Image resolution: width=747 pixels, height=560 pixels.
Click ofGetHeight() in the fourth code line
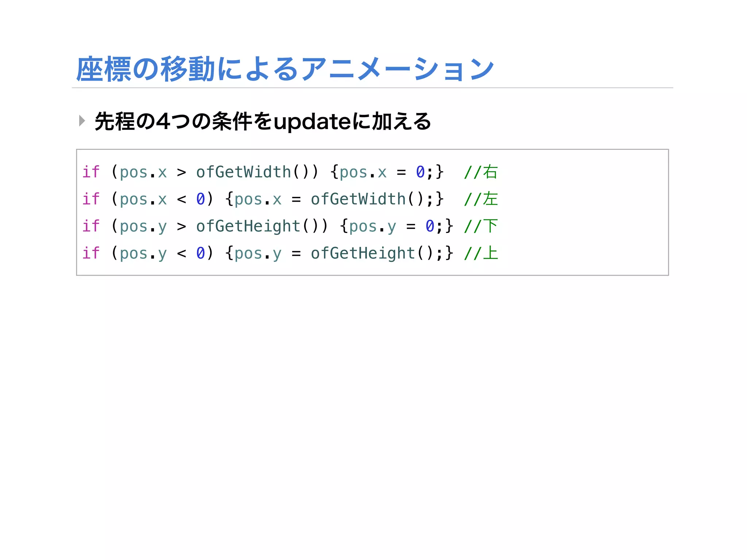tap(372, 253)
